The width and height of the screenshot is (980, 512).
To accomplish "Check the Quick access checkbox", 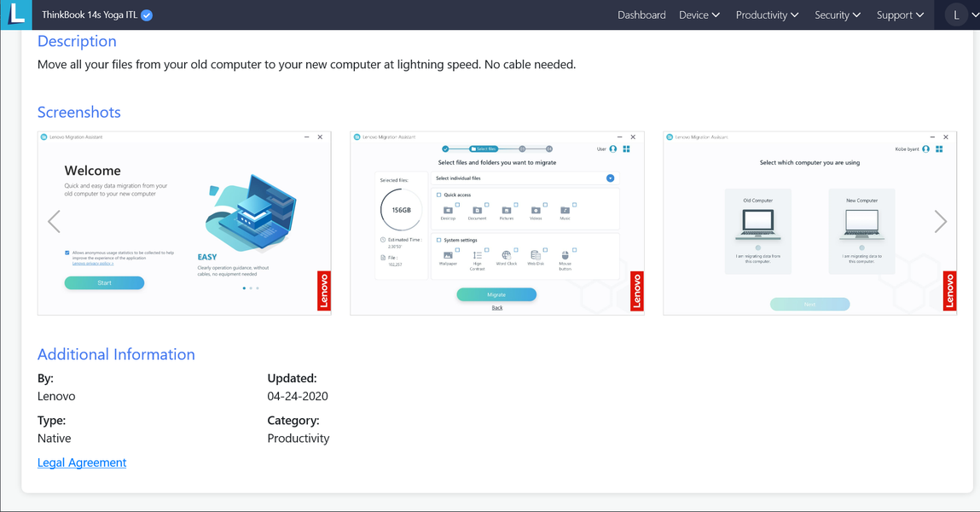I will pos(438,195).
